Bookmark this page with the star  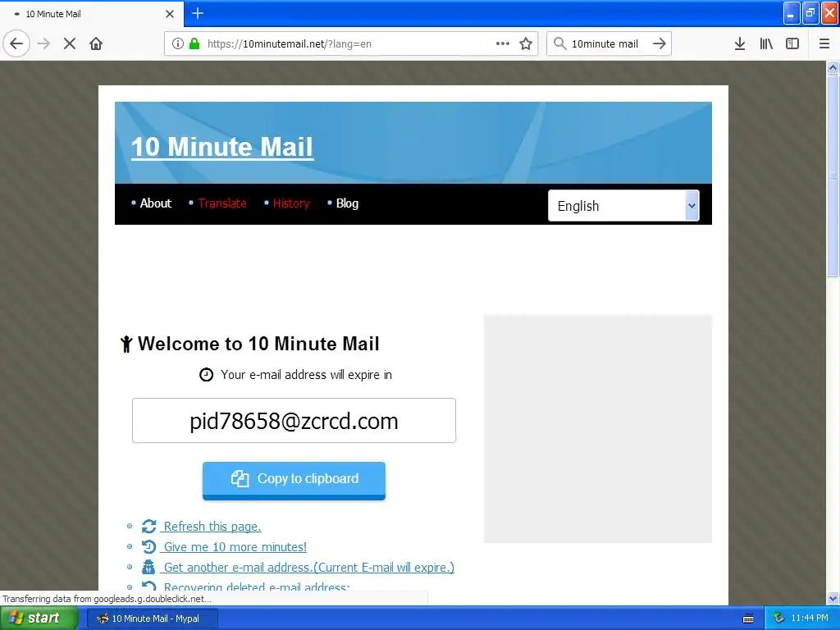pyautogui.click(x=526, y=43)
